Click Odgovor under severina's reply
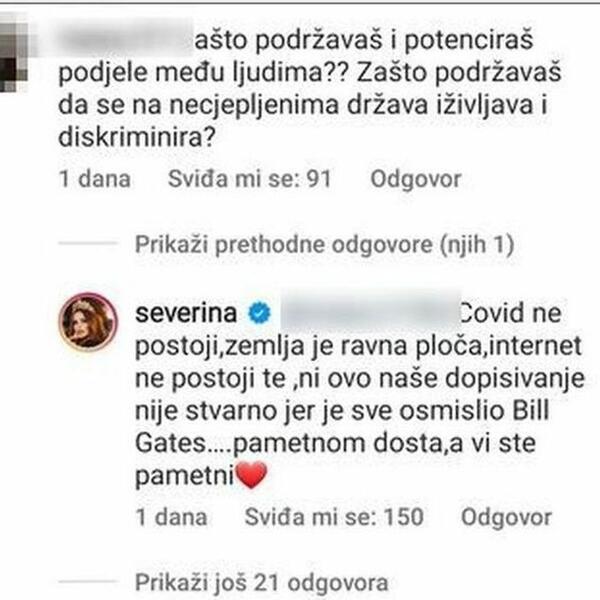This screenshot has height=600, width=600. tap(506, 517)
